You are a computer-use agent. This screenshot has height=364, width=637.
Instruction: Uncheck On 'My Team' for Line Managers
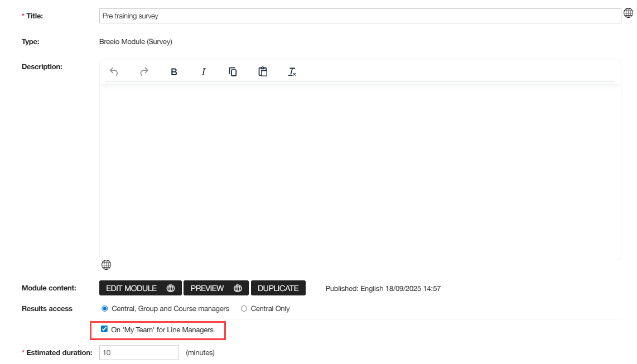coord(104,329)
